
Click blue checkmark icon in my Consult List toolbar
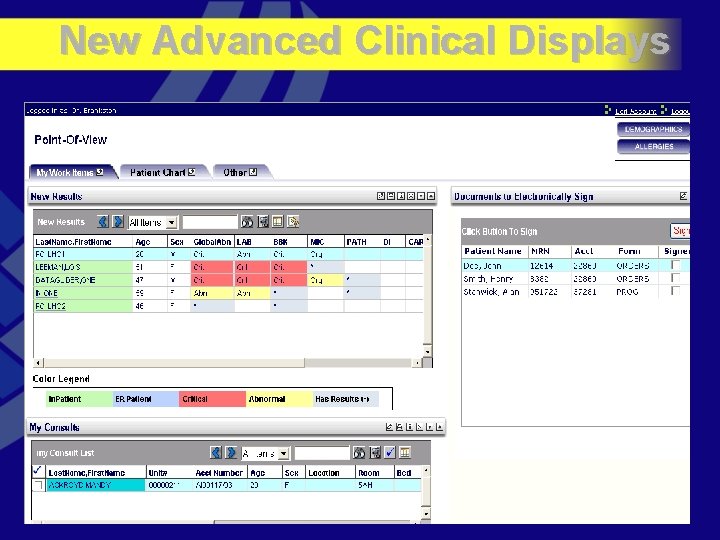tap(390, 453)
